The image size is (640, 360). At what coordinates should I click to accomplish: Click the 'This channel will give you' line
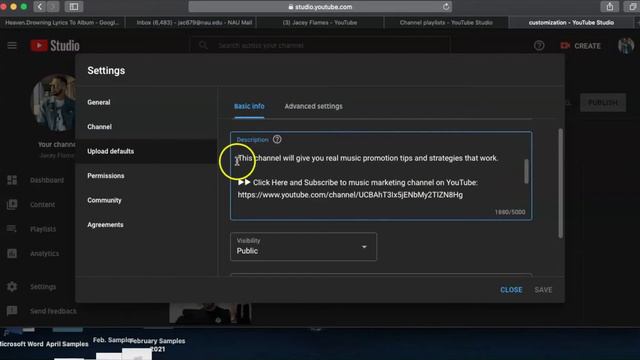coord(367,158)
